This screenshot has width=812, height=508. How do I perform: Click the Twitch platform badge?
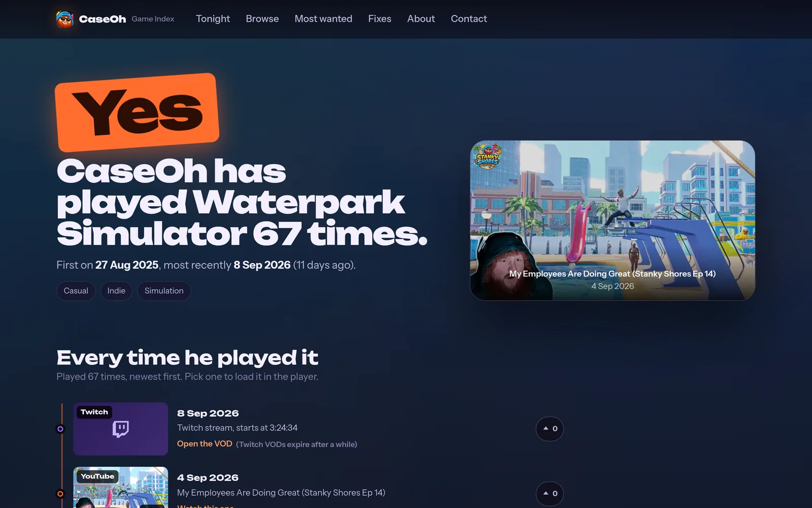[94, 412]
